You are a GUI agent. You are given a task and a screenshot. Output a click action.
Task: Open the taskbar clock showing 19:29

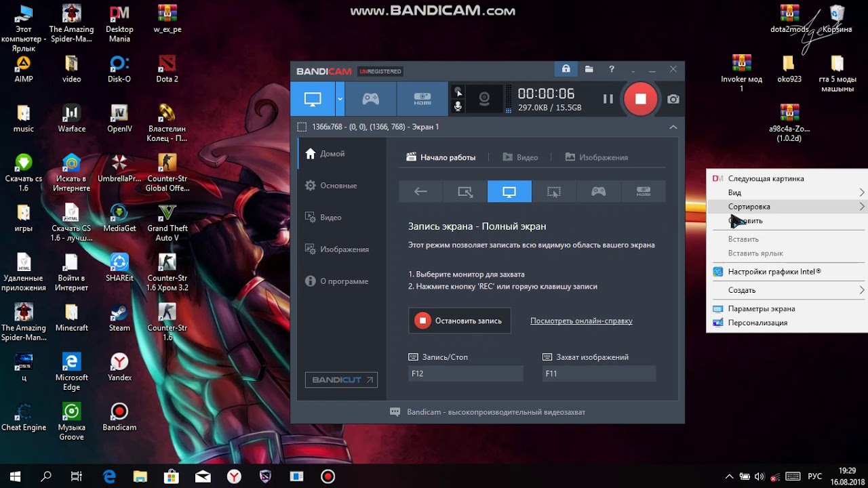point(847,476)
